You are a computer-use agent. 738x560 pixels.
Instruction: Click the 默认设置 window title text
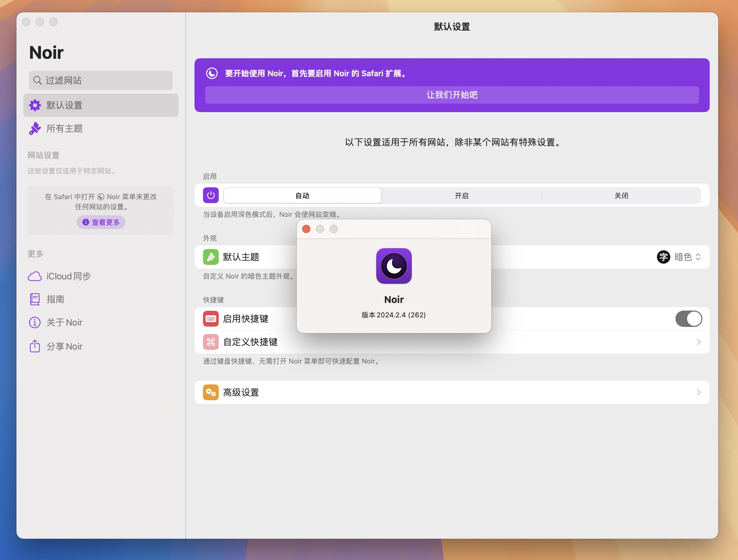pyautogui.click(x=452, y=27)
